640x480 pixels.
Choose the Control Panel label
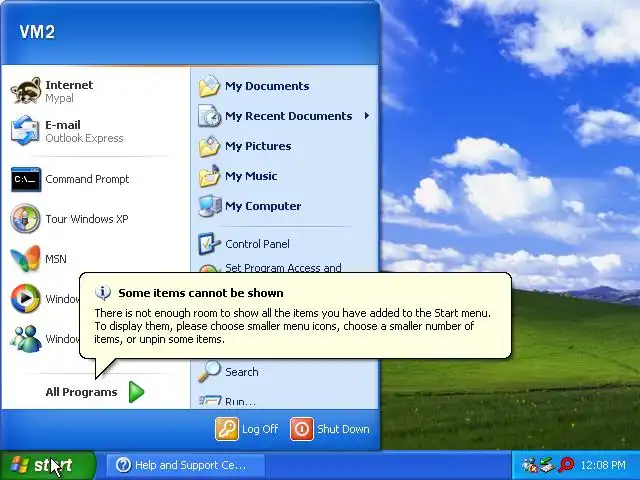[x=257, y=244]
